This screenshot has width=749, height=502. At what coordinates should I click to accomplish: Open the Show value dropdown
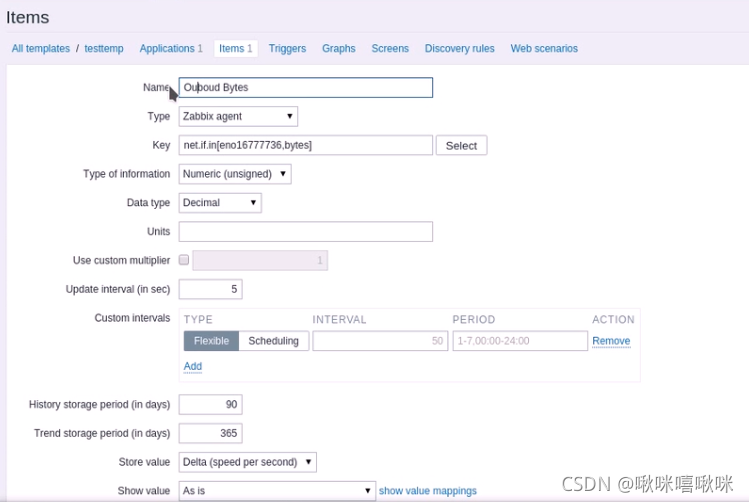277,491
